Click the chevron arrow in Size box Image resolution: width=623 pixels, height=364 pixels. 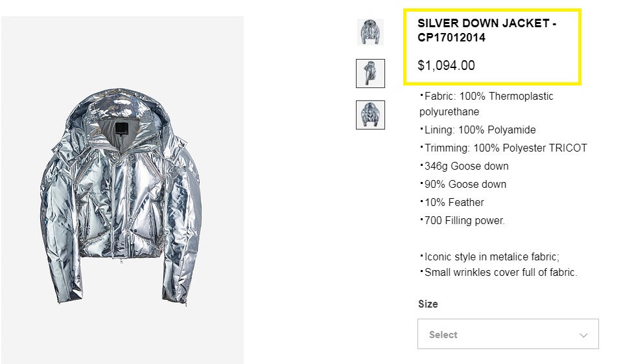point(583,335)
